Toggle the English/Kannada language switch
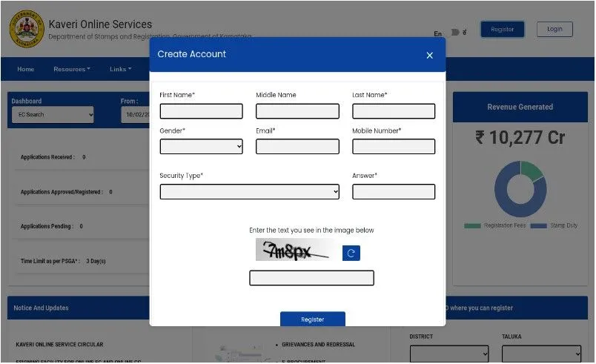 coord(455,33)
